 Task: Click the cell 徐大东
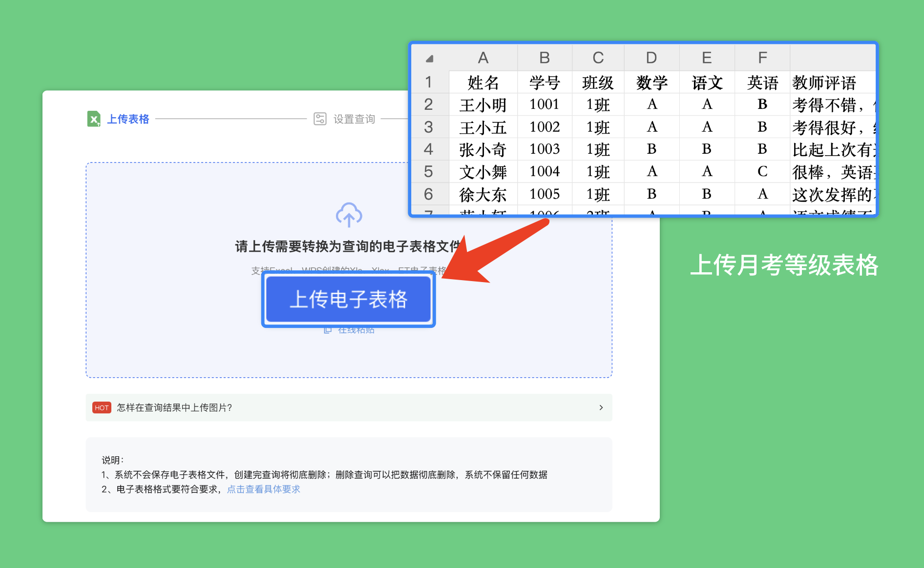click(483, 194)
